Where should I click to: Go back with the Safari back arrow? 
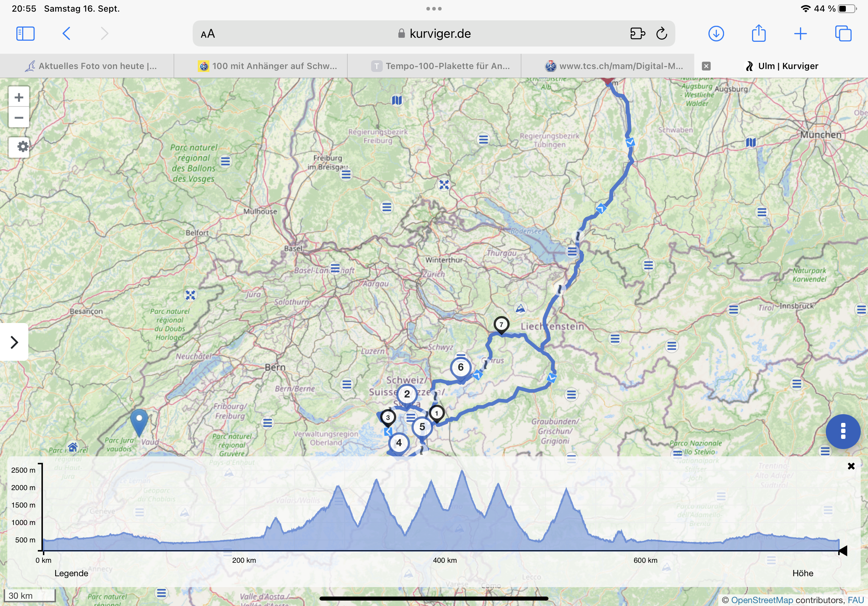click(x=66, y=34)
